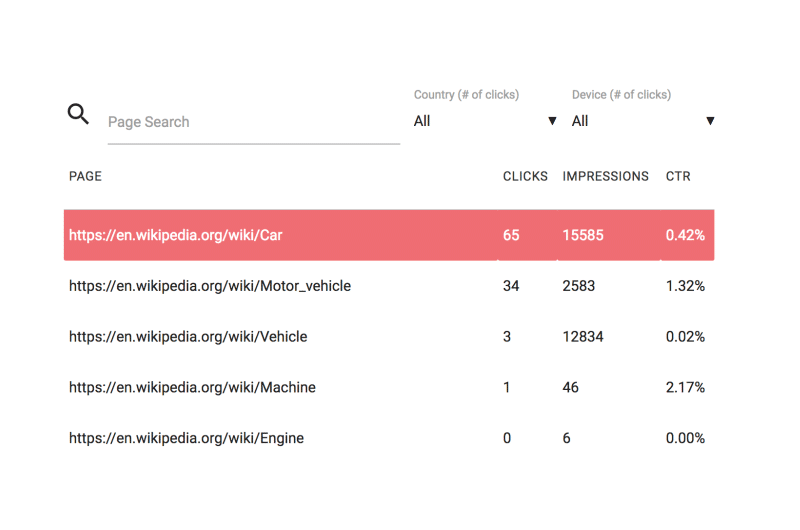
Task: Click the 12834 impressions value for Vehicle
Action: [x=583, y=337]
